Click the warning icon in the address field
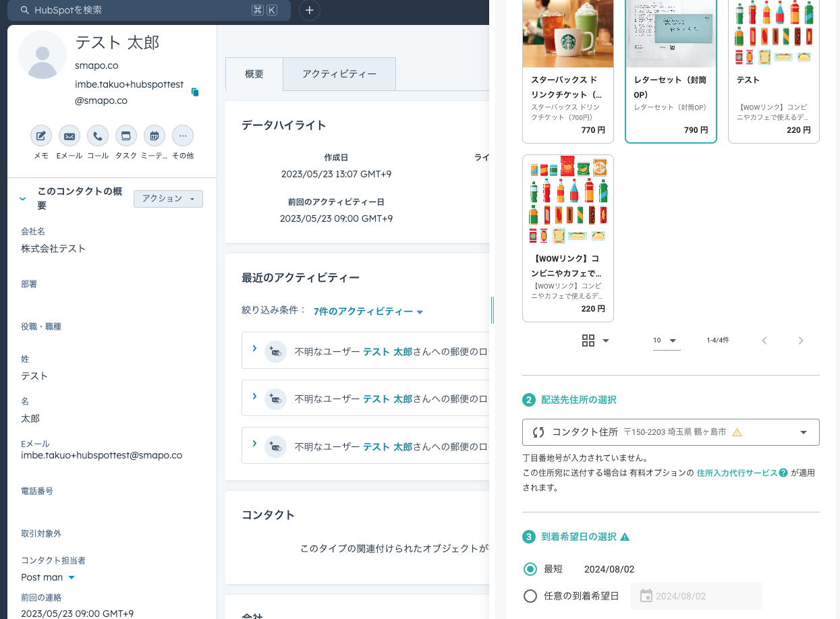This screenshot has height=619, width=840. click(737, 432)
